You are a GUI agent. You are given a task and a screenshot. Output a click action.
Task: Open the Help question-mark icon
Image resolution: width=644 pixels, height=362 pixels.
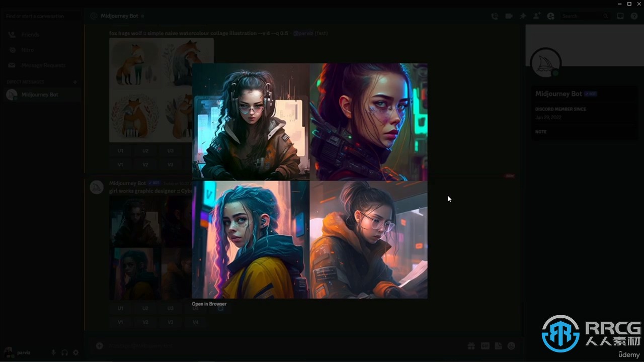[634, 16]
